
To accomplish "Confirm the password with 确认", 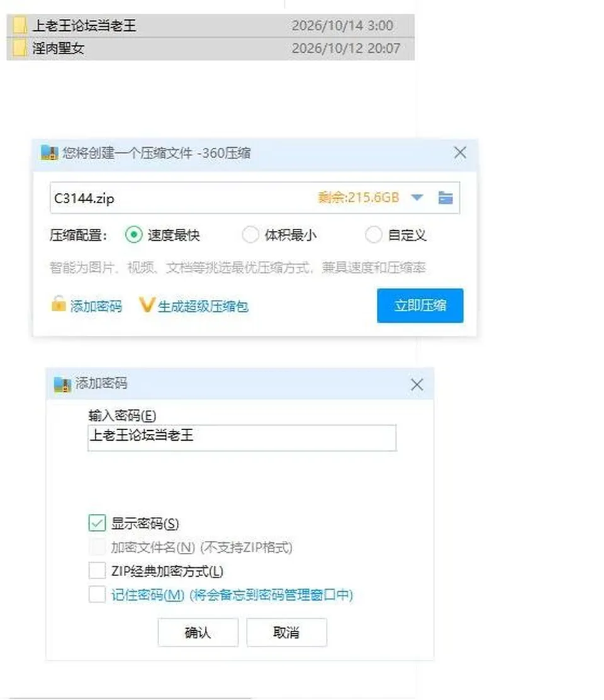I will 198,632.
